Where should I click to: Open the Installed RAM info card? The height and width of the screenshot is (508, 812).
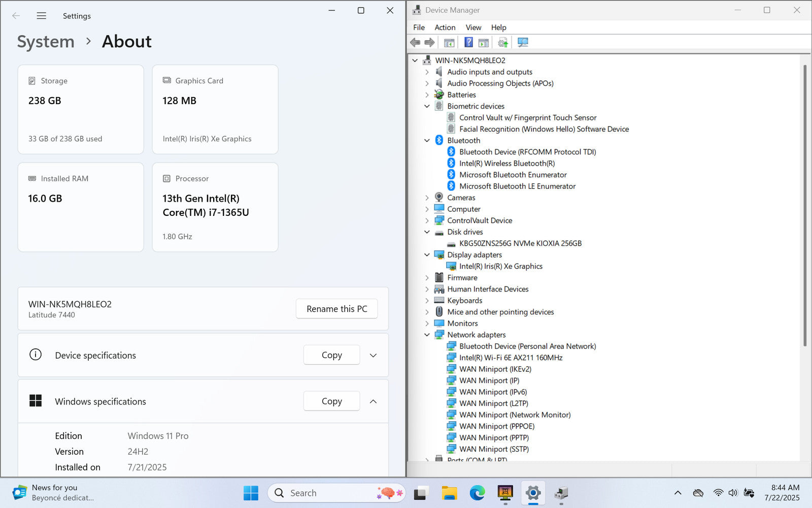coord(81,207)
